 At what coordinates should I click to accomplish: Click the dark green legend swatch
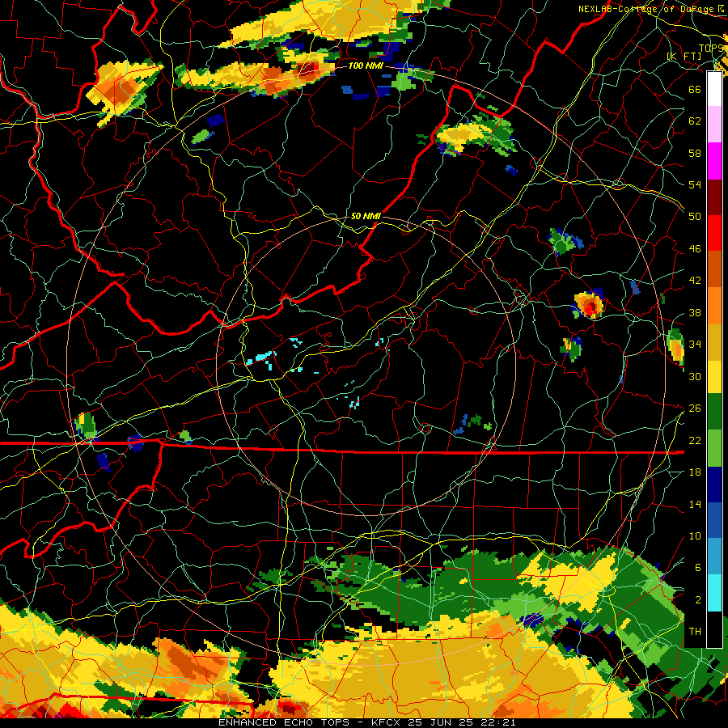pos(714,412)
